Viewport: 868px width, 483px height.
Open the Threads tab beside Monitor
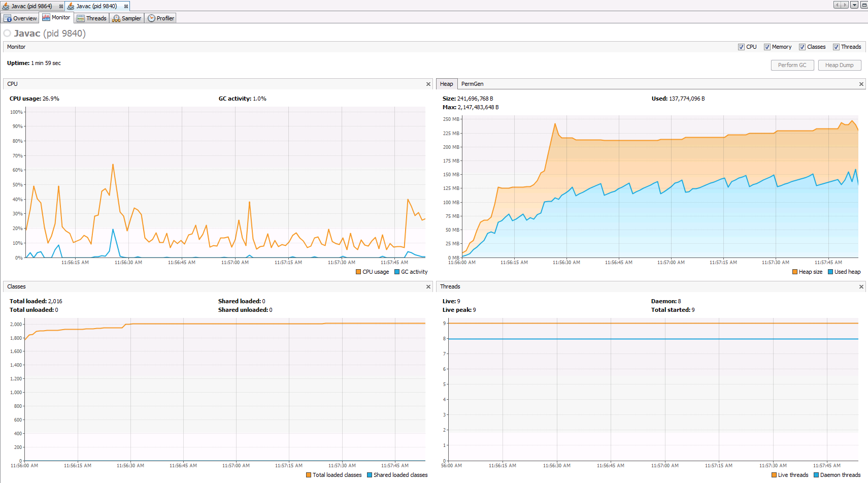click(x=92, y=18)
